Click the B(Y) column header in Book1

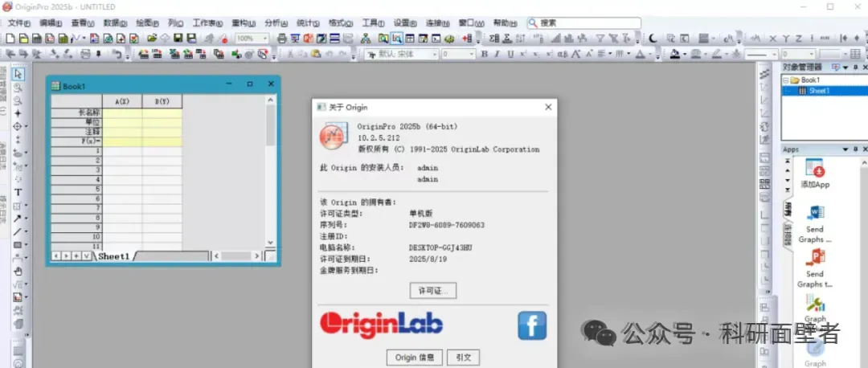point(162,101)
